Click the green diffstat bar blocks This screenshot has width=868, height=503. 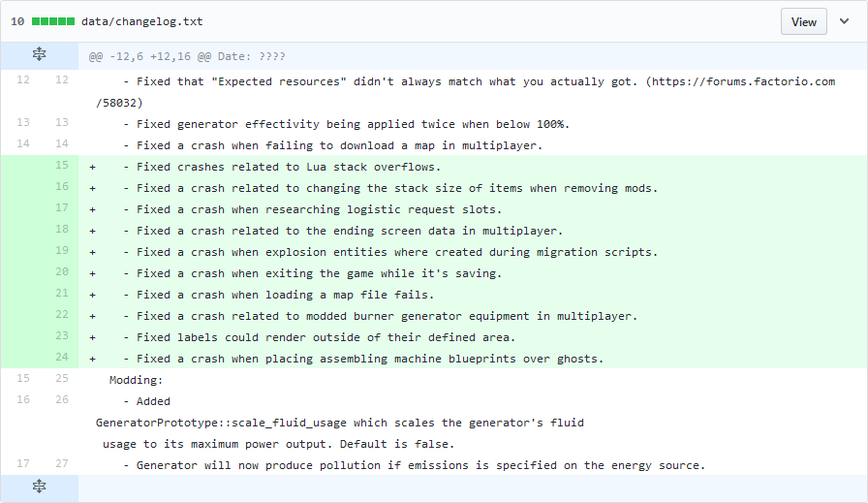[53, 21]
